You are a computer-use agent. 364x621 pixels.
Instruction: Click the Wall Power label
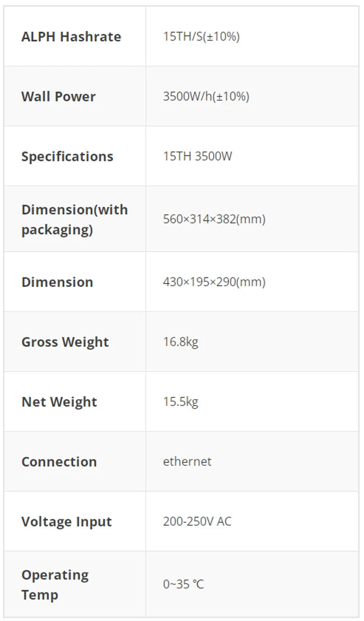tap(58, 96)
